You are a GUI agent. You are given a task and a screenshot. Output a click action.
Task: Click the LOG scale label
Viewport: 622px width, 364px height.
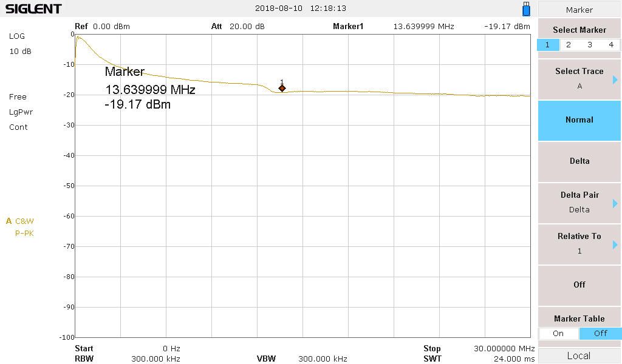click(16, 36)
